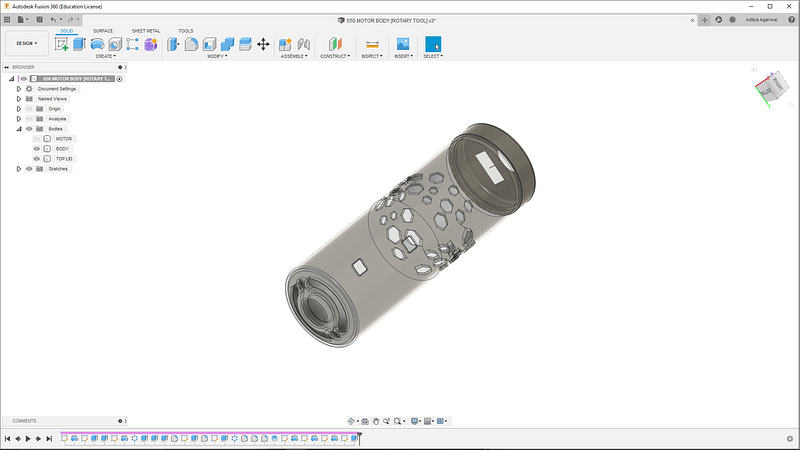Activate root component radio button
Image resolution: width=800 pixels, height=450 pixels.
119,79
